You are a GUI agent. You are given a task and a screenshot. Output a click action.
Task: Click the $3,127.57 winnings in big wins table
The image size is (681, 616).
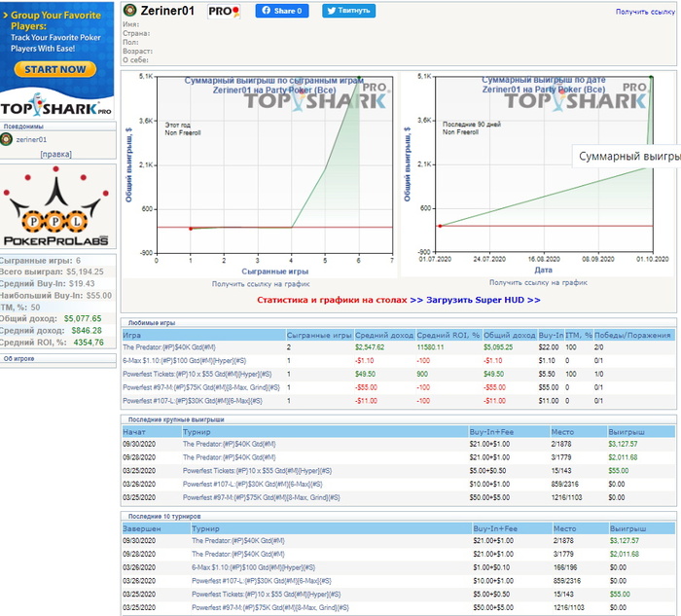coord(623,445)
